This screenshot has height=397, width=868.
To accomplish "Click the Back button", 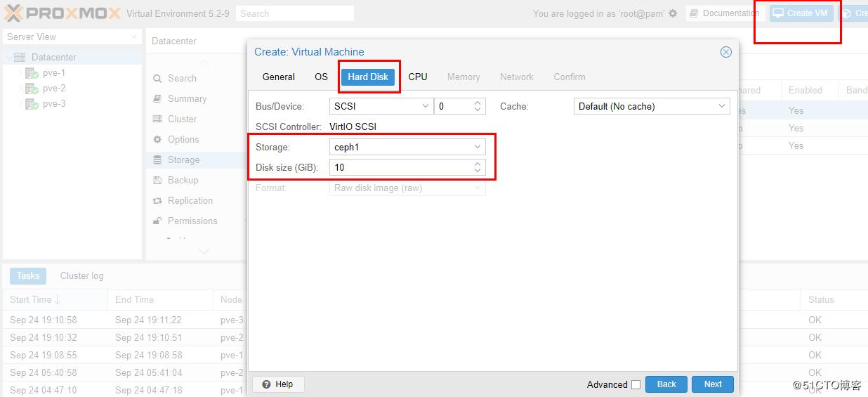I will pyautogui.click(x=666, y=384).
